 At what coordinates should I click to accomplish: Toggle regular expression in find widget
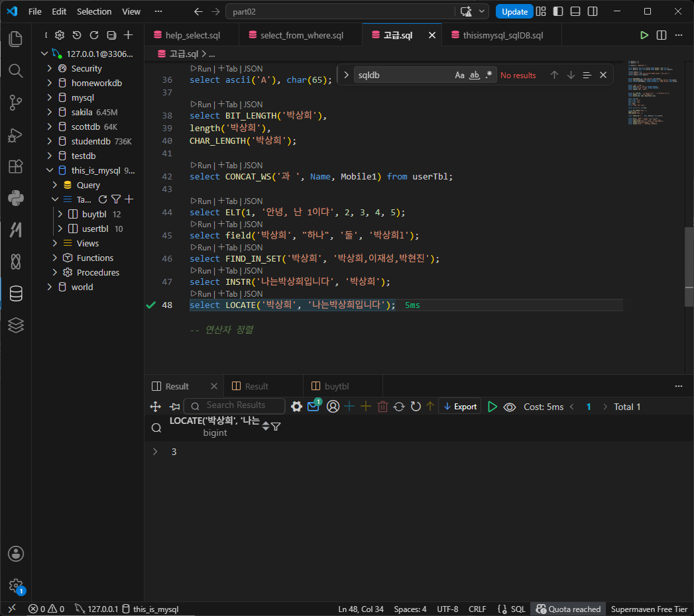click(x=489, y=75)
